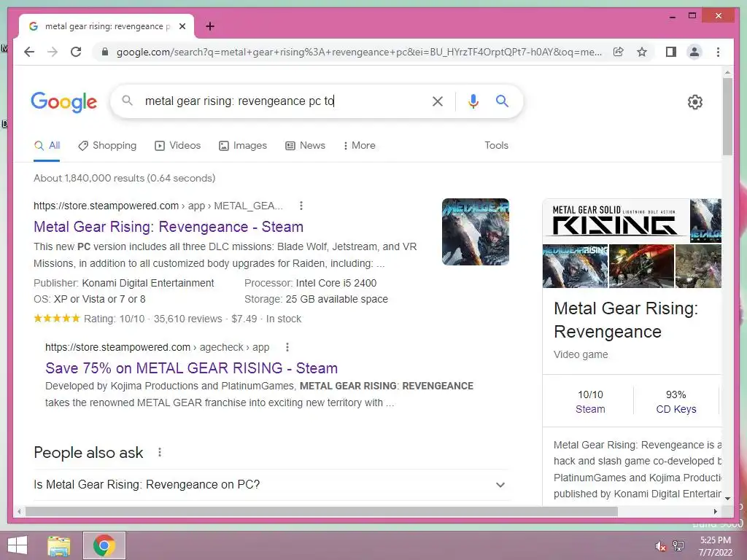Screen dimensions: 747x560
Task: Open the search Tools options
Action: point(496,146)
